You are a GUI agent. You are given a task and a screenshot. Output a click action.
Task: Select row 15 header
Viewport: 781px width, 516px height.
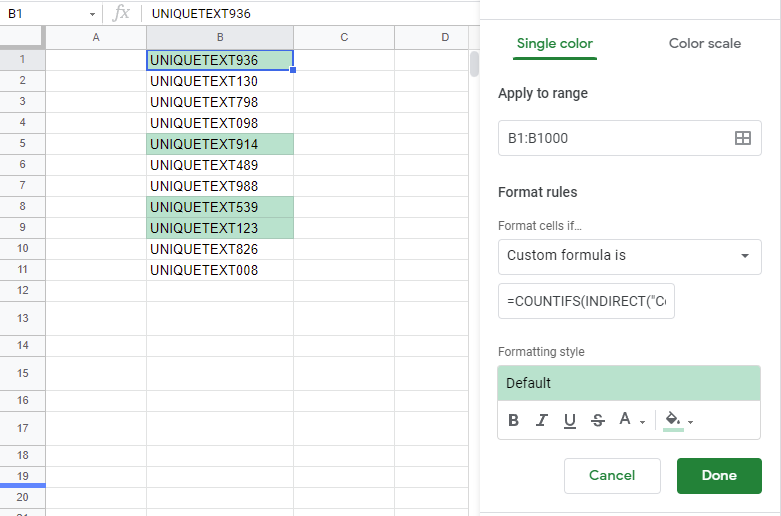(22, 373)
